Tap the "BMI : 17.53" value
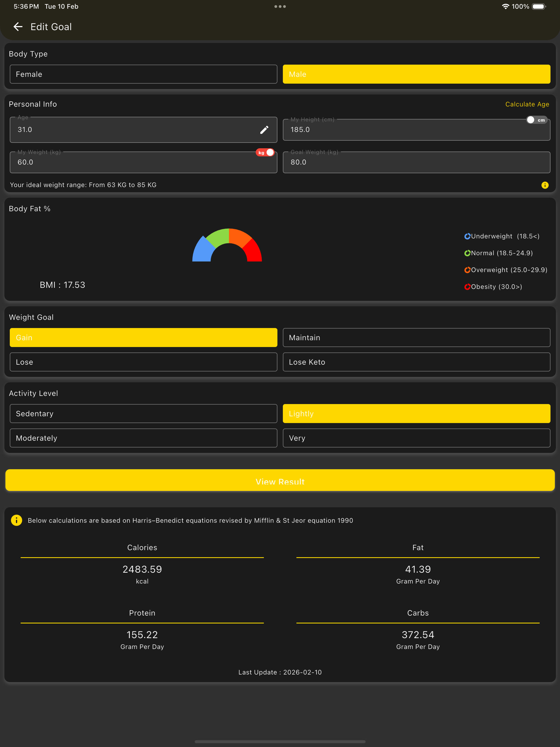Viewport: 560px width, 747px height. tap(62, 285)
